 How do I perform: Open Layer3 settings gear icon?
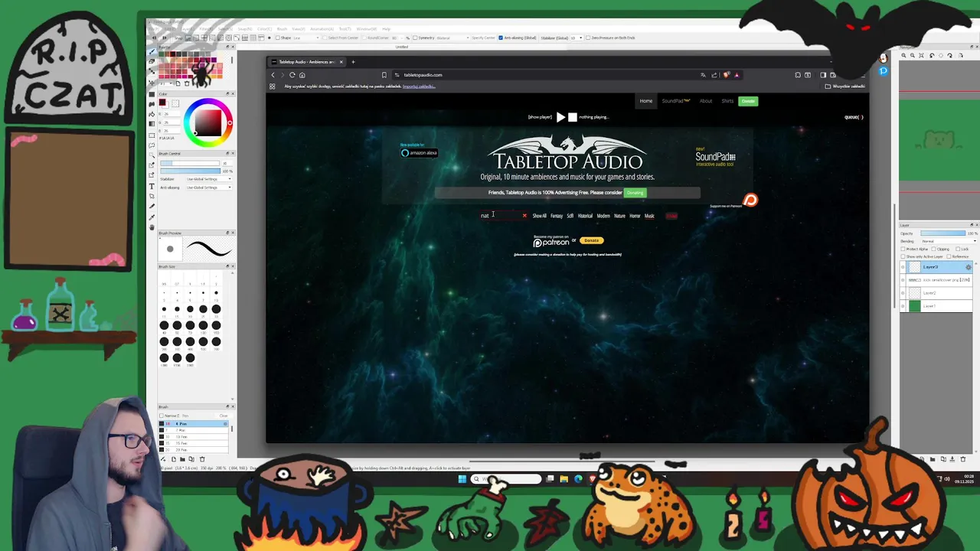point(969,267)
